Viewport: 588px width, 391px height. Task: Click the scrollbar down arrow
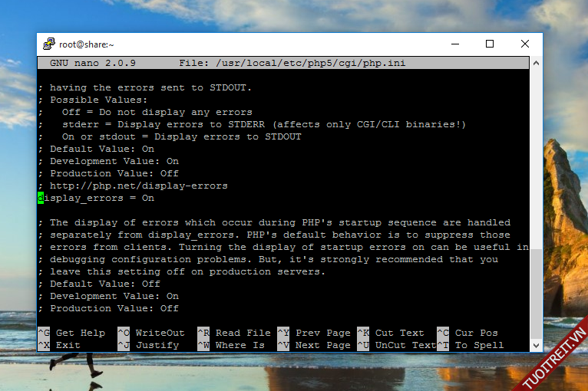pyautogui.click(x=536, y=345)
